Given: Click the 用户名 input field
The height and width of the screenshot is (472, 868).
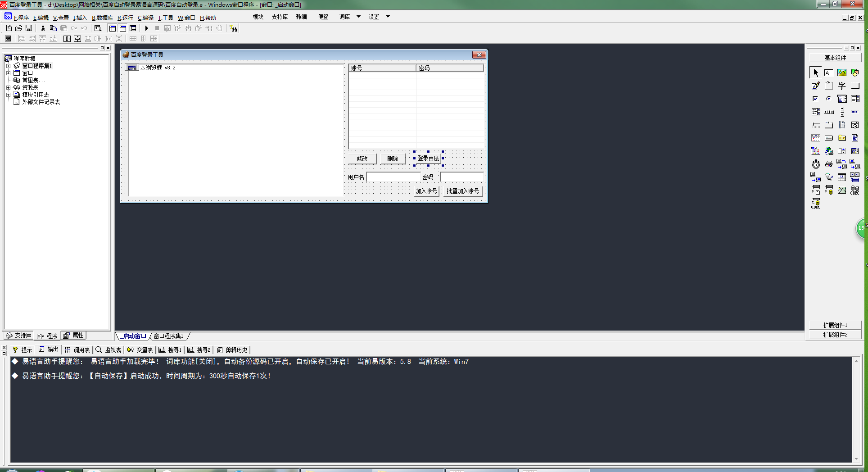Looking at the screenshot, I should click(x=393, y=177).
